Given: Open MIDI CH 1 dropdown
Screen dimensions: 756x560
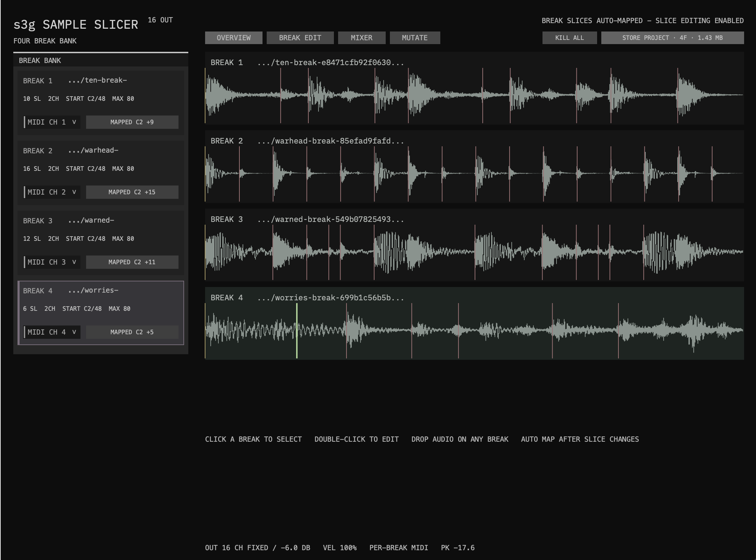Looking at the screenshot, I should [52, 122].
